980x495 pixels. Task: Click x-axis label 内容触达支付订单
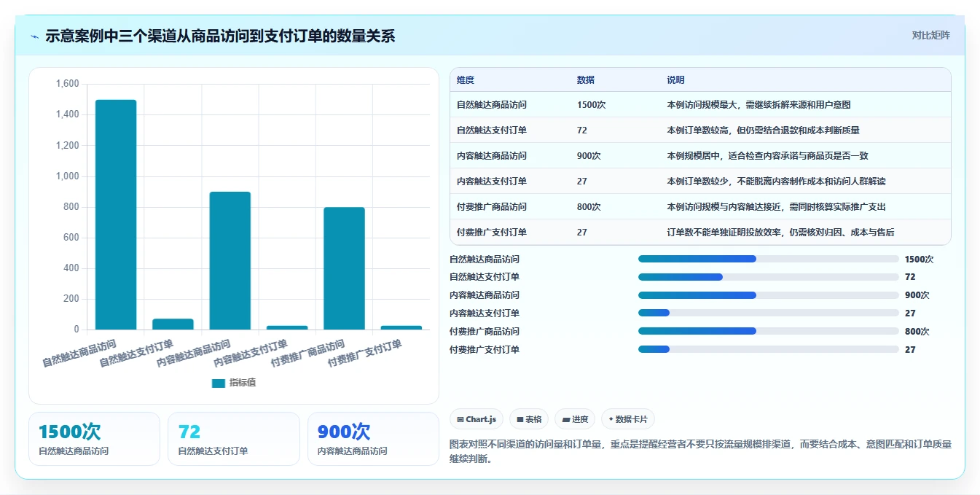click(x=251, y=353)
